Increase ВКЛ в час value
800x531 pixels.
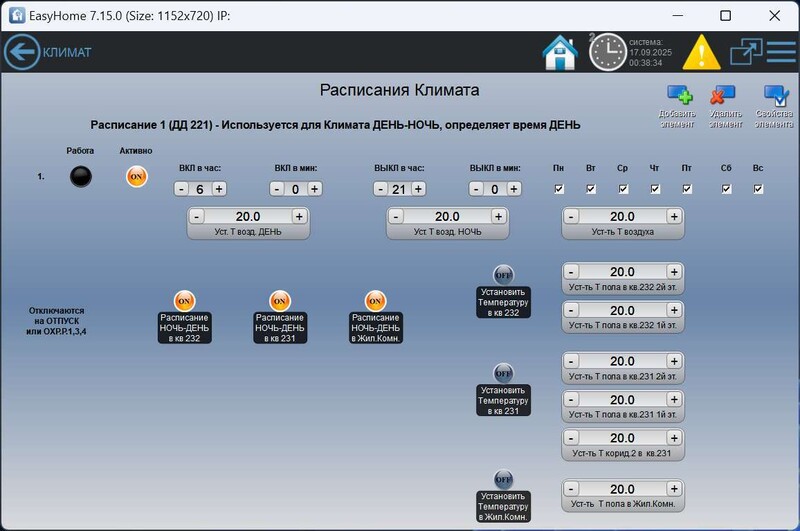click(218, 189)
